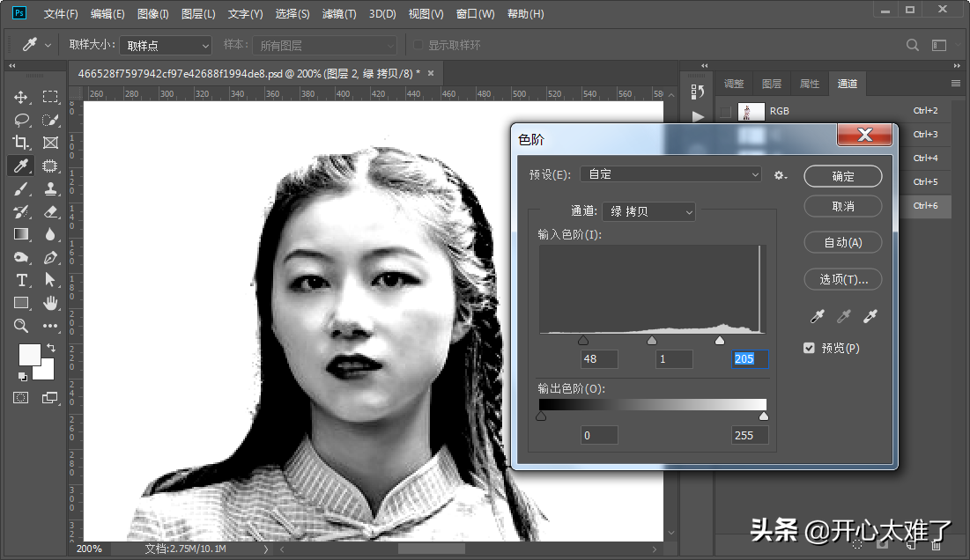
Task: Select the Zoom magnifier tool
Action: pos(21,326)
